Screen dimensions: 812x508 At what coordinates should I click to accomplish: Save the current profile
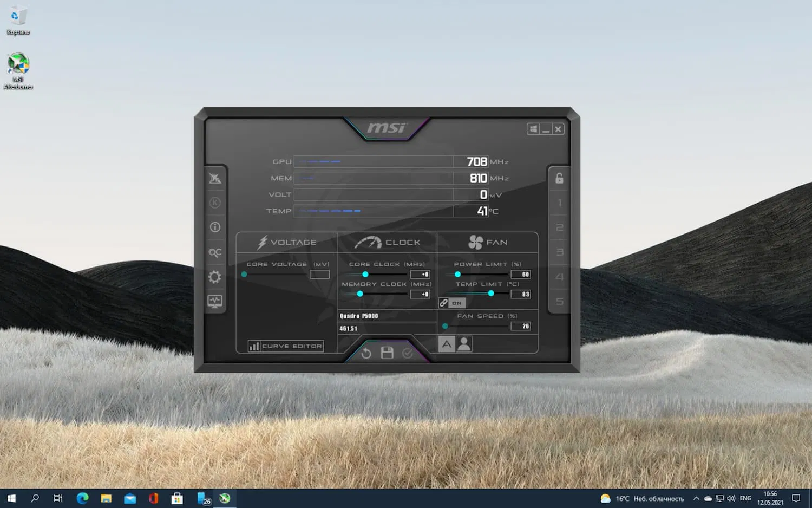[x=387, y=353]
